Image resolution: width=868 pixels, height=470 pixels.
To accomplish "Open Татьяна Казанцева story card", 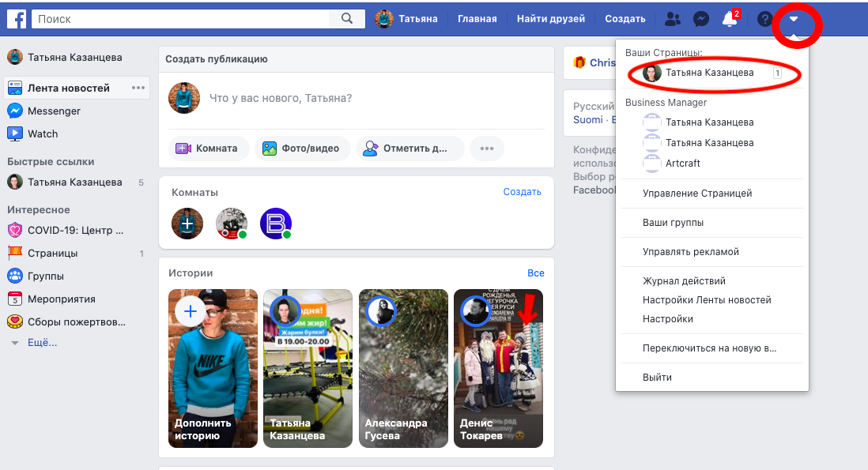I will coord(308,368).
